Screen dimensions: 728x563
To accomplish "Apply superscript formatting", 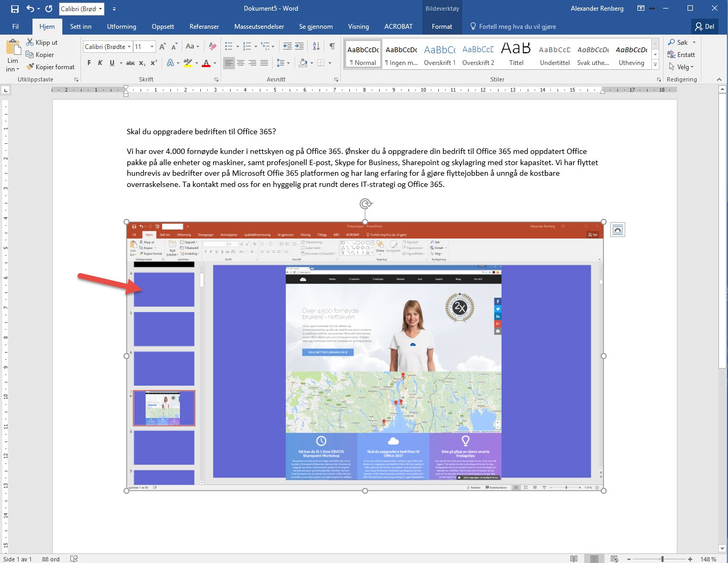I will (x=153, y=63).
